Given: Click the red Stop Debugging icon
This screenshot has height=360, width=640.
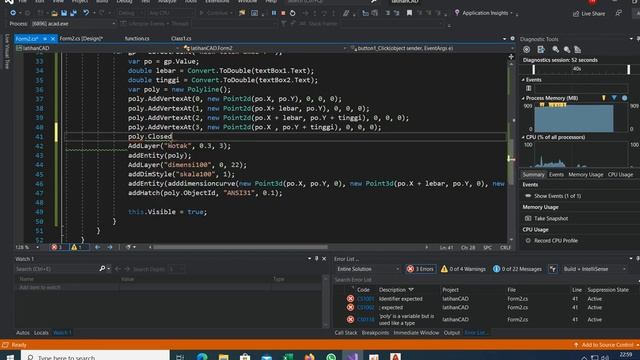Looking at the screenshot, I should [283, 13].
